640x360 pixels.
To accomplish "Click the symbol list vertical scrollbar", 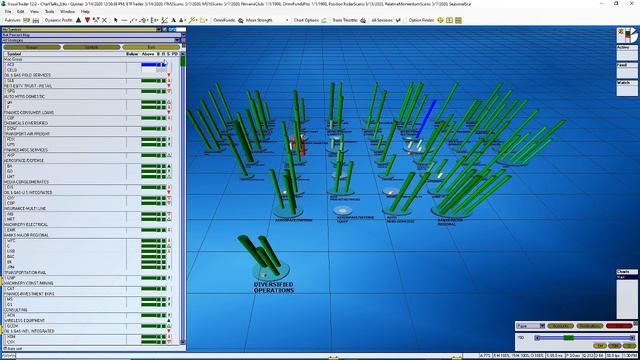I will point(183,199).
